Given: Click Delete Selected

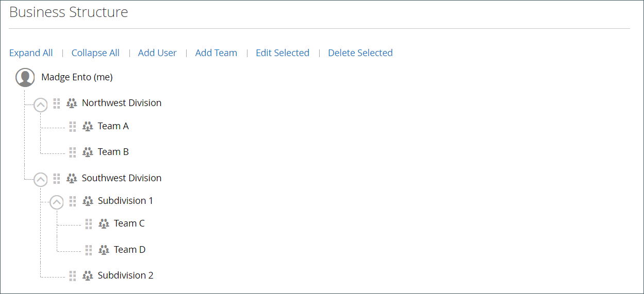Looking at the screenshot, I should [360, 53].
